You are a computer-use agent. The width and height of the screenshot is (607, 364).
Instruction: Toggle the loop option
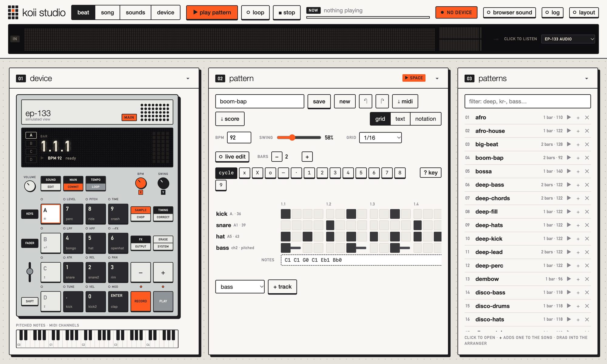255,12
